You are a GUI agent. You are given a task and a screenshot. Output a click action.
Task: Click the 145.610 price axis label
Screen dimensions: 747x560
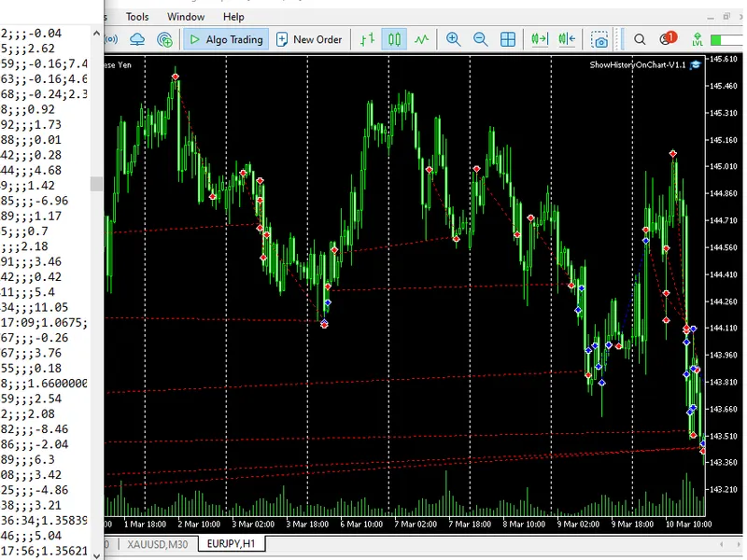[724, 59]
